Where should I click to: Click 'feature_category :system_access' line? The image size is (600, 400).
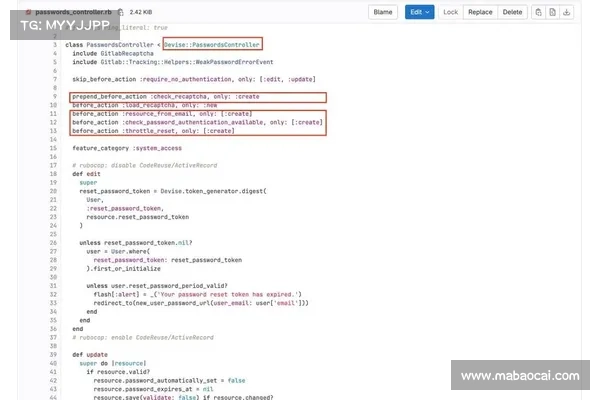coord(127,148)
